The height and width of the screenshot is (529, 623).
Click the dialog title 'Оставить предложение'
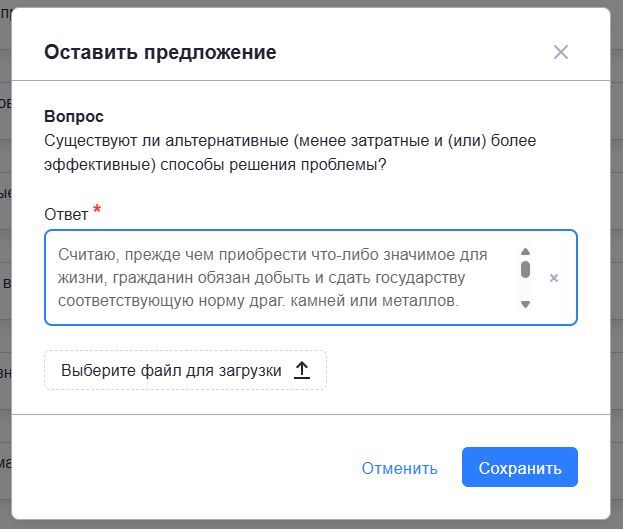(x=160, y=52)
